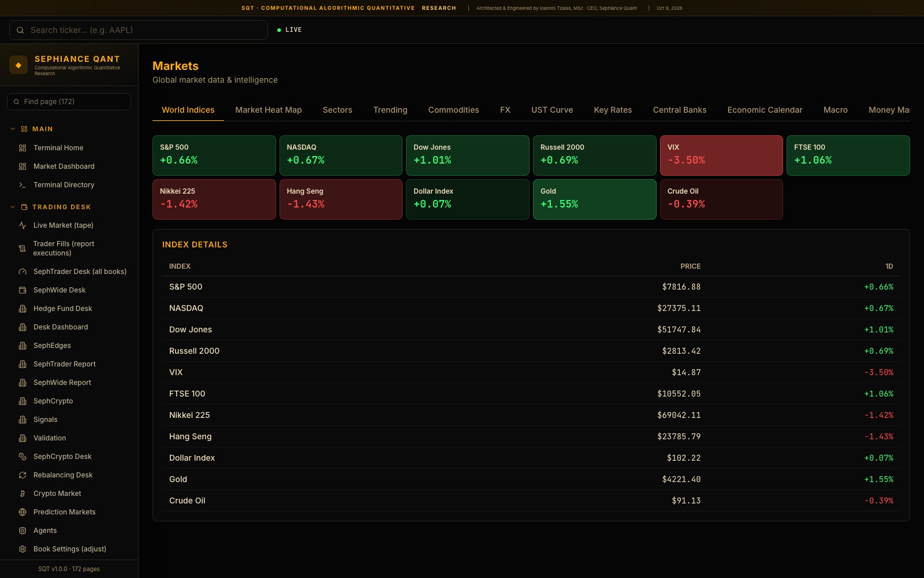Click the search magnifier icon in ticker field
Screen dimensions: 924x578
pos(20,30)
